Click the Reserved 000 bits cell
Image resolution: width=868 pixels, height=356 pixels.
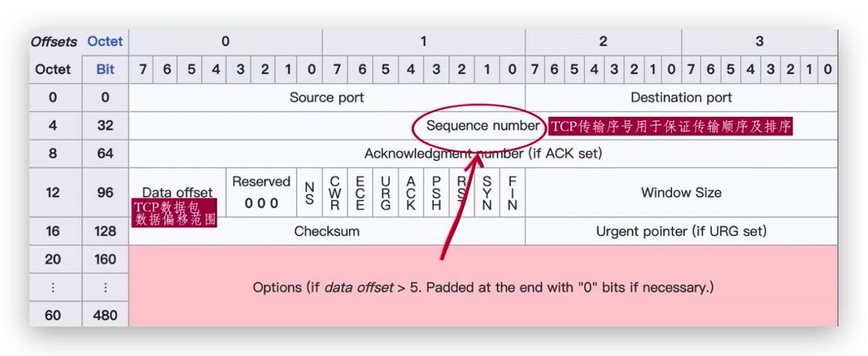point(262,193)
